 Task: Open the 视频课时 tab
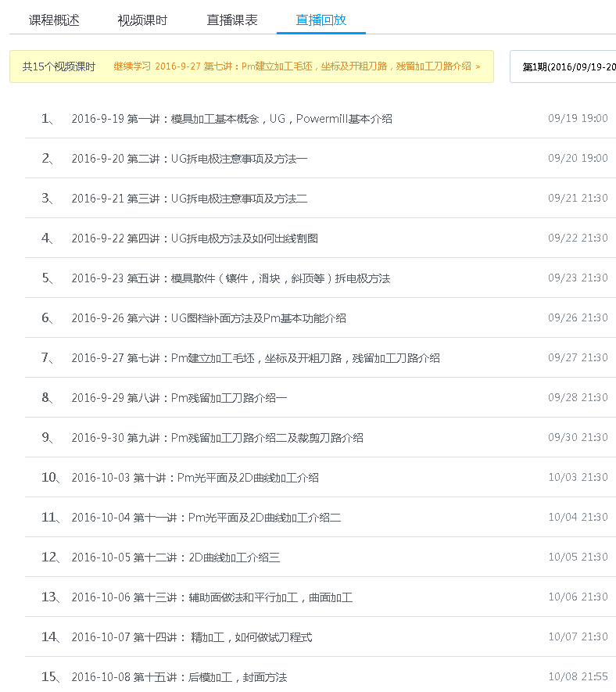[x=142, y=20]
